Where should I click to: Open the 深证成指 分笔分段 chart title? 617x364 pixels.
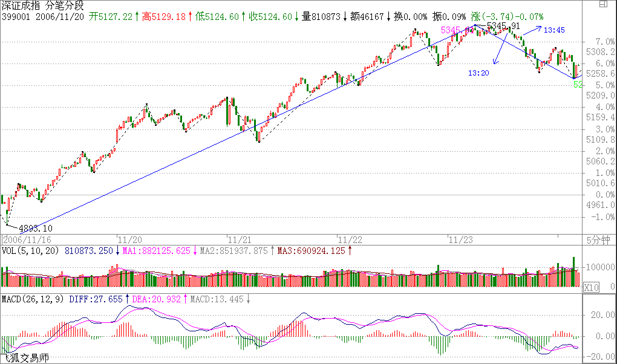pyautogui.click(x=42, y=6)
